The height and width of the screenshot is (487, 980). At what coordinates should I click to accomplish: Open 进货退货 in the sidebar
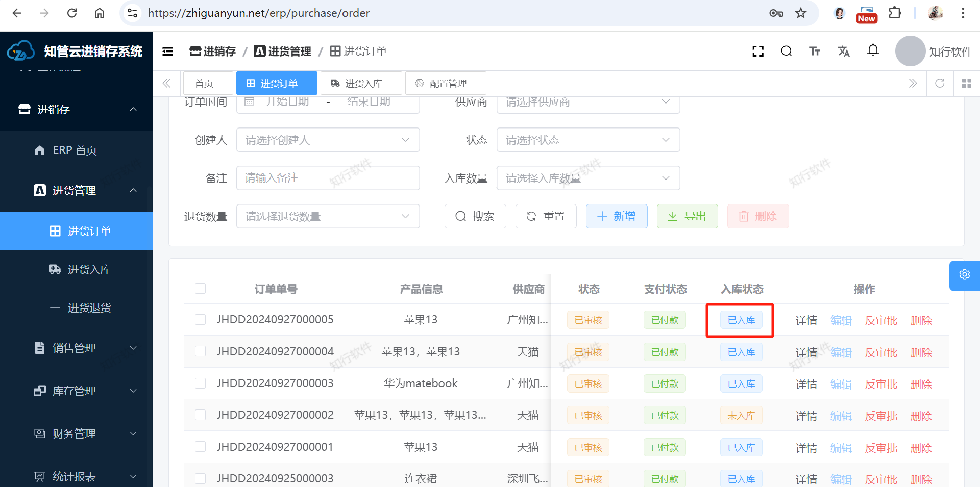(89, 308)
